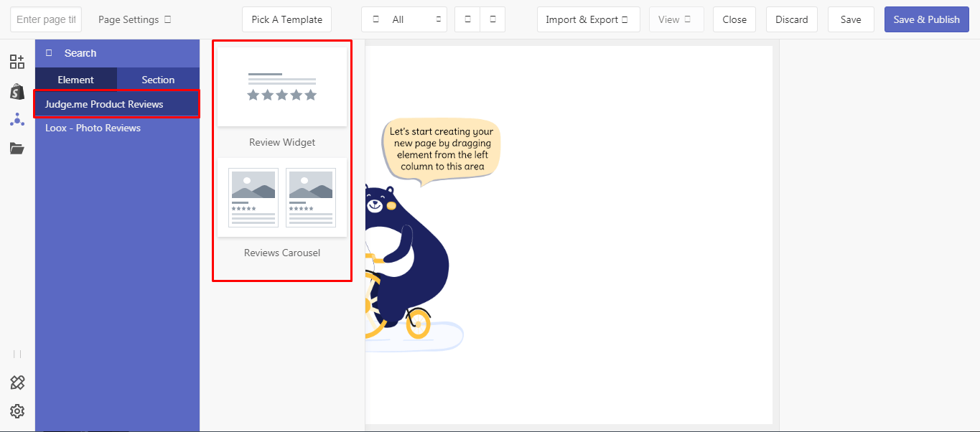
Task: Switch to the Section tab
Action: pyautogui.click(x=158, y=80)
